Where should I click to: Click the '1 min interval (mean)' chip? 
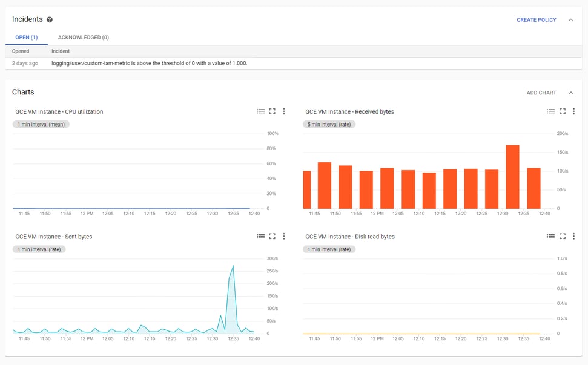[x=41, y=125]
